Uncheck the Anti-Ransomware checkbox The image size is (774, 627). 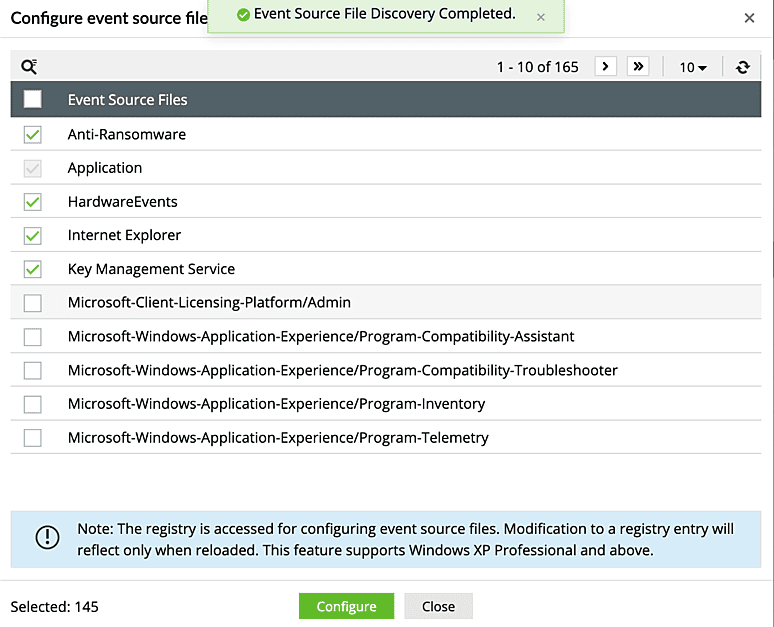(x=33, y=135)
